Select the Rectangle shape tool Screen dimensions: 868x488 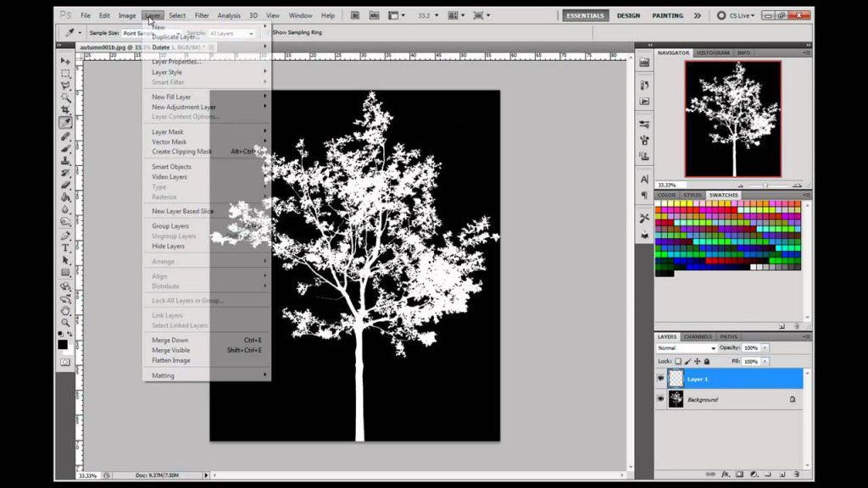(x=65, y=272)
